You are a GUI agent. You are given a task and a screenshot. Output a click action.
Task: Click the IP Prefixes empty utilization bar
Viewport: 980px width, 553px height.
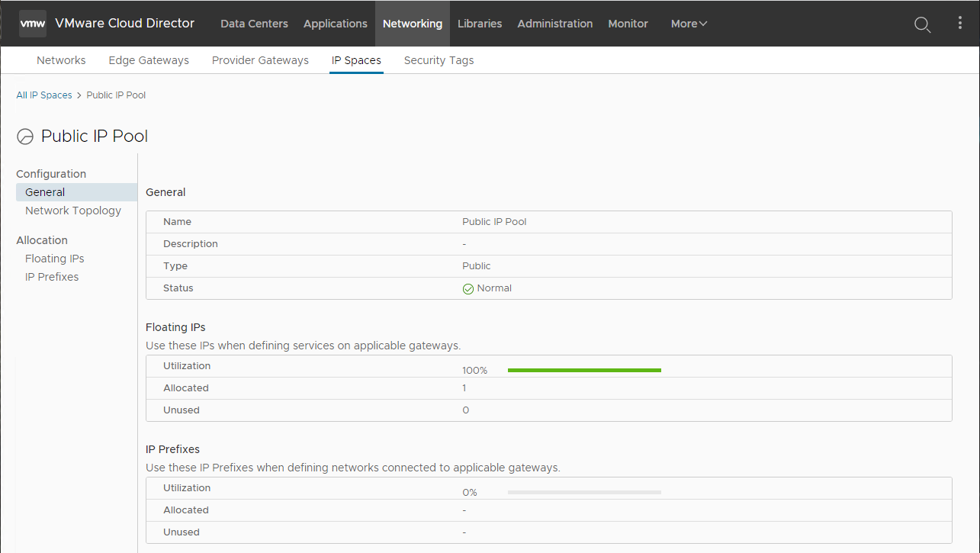pyautogui.click(x=584, y=492)
